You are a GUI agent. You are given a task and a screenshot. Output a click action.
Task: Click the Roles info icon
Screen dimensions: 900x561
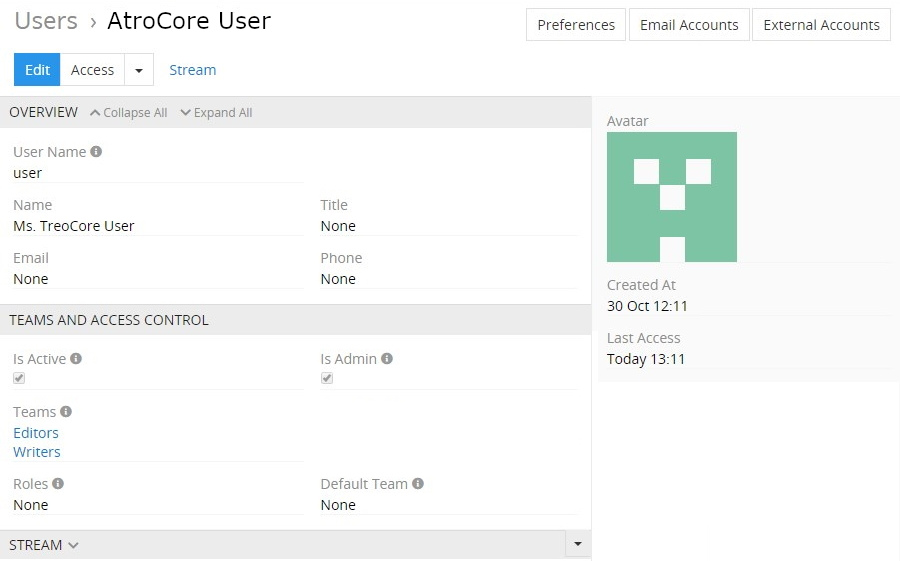(x=58, y=483)
